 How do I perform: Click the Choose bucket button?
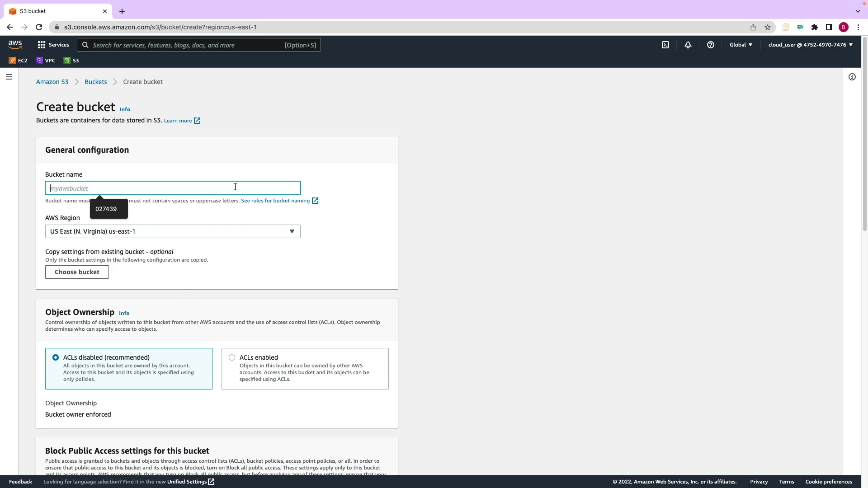pos(77,272)
